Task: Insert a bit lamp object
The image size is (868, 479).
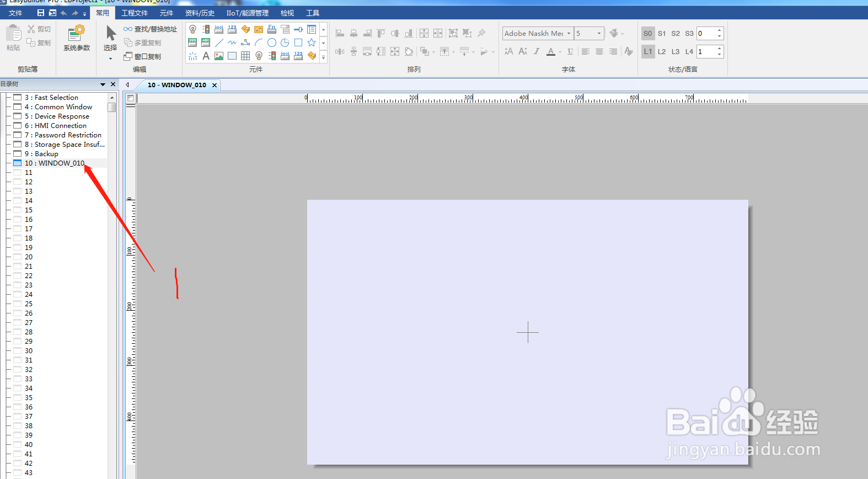Action: pyautogui.click(x=192, y=29)
